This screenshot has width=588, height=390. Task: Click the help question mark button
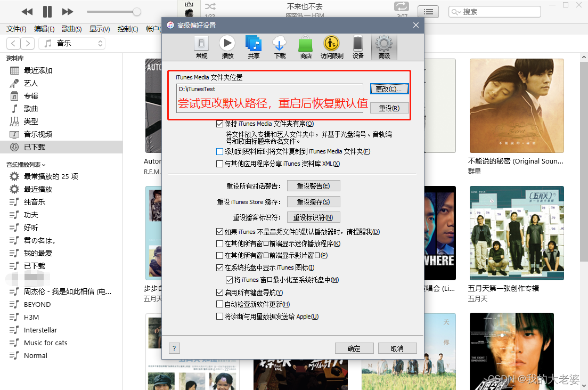[174, 348]
